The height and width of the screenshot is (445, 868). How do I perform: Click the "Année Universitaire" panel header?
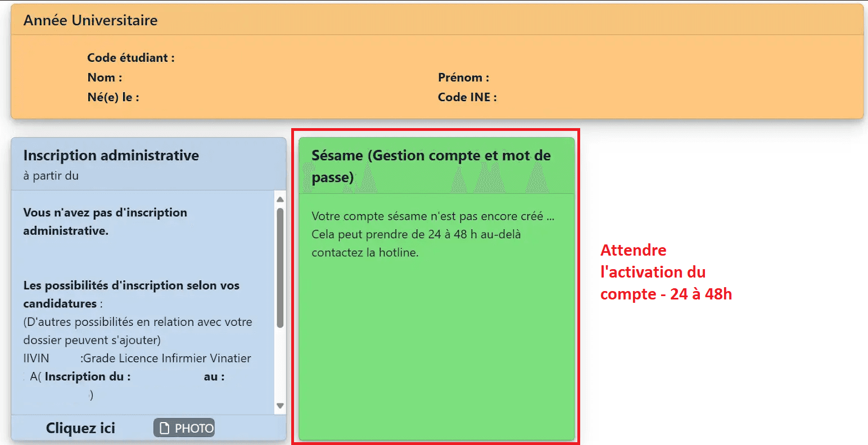[90, 20]
